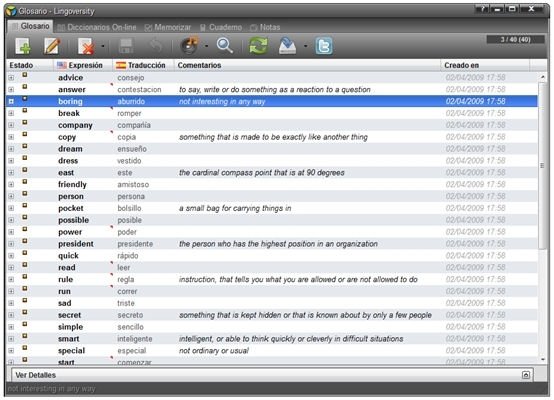Open dropdown arrow next to bomb icon
Screen dimensions: 554x400
(206, 46)
